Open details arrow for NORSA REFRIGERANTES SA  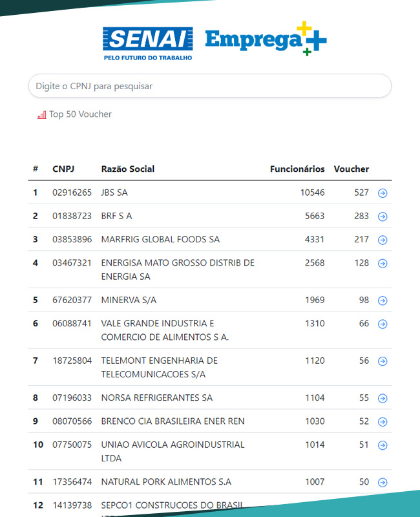[383, 398]
